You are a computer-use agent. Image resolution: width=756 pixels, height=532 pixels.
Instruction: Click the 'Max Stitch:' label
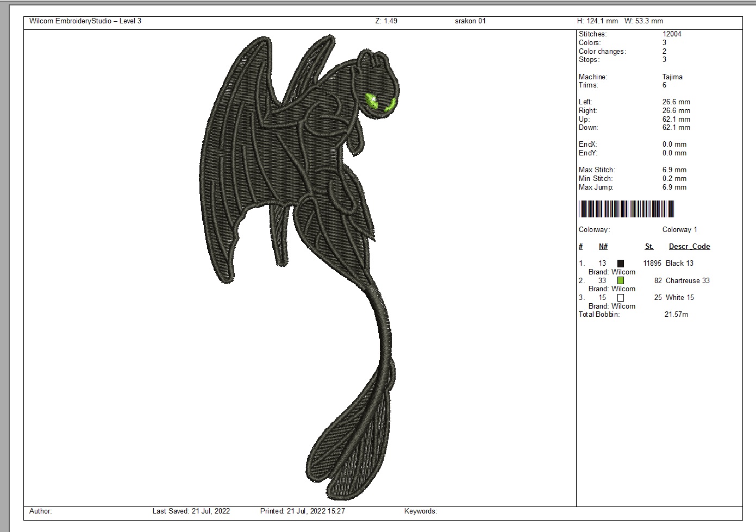(x=597, y=170)
